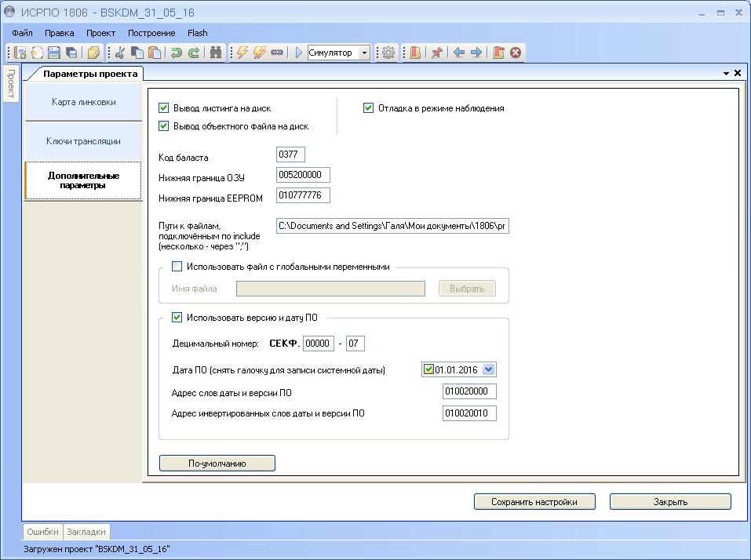Click the Paste clipboard icon
Viewport: 751px width, 560px height.
pyautogui.click(x=155, y=53)
